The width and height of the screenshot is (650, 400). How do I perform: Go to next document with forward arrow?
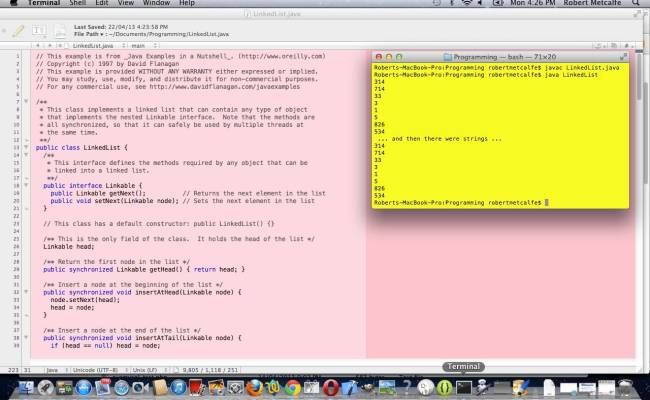(x=49, y=46)
